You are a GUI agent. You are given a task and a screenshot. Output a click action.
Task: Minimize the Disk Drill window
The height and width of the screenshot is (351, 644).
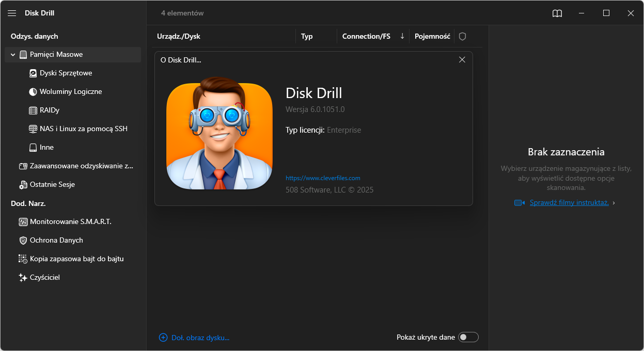[x=582, y=13]
